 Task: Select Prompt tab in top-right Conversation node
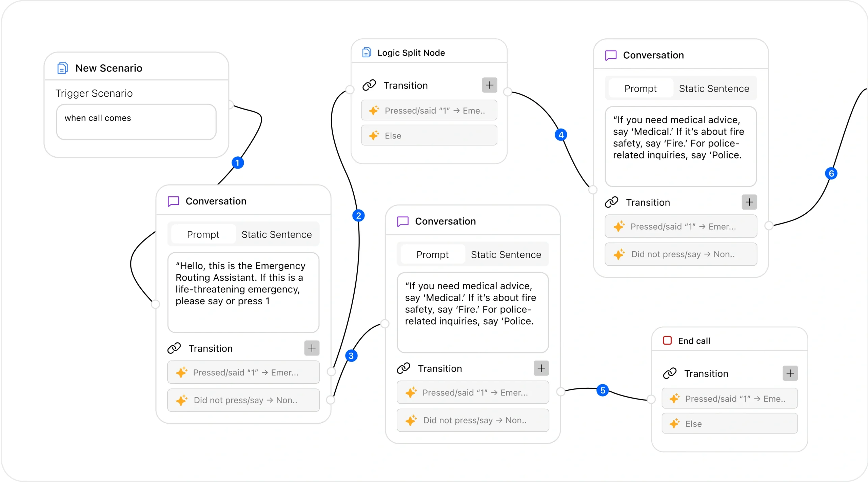(x=640, y=89)
